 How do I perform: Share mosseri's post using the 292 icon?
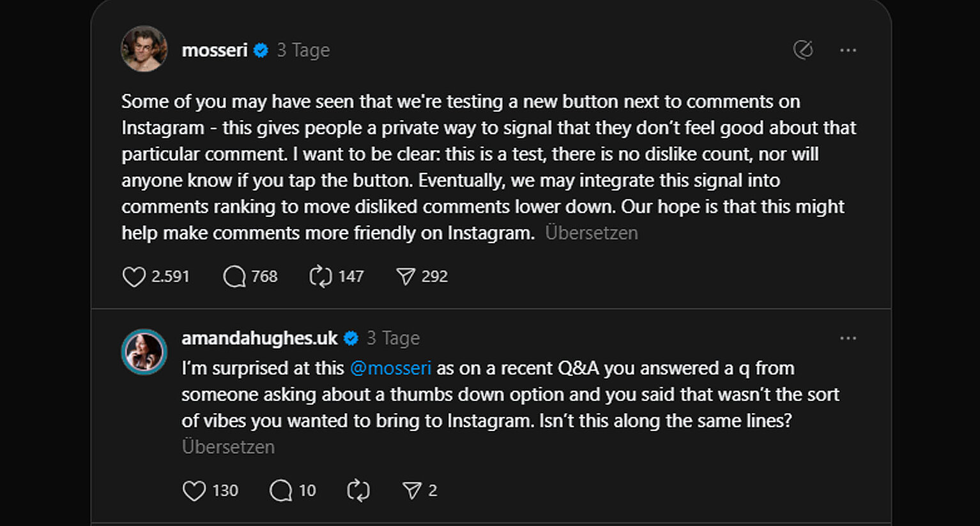(406, 276)
